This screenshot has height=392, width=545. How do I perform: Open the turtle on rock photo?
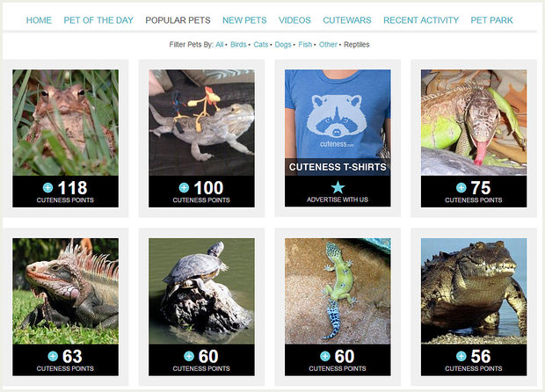[x=201, y=291]
